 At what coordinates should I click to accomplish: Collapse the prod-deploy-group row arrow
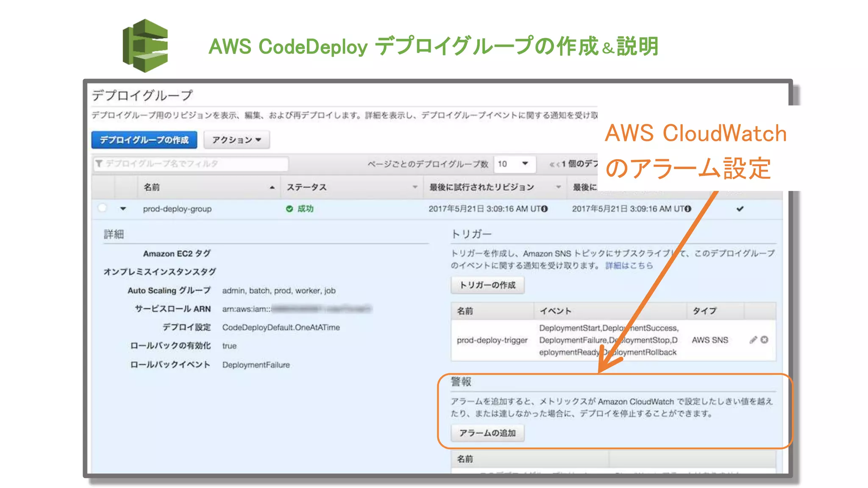point(123,208)
